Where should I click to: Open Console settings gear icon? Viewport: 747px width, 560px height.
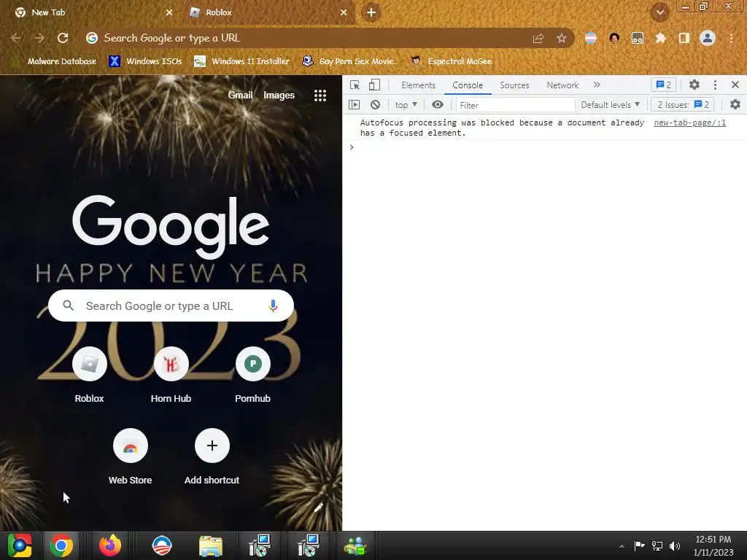point(735,105)
